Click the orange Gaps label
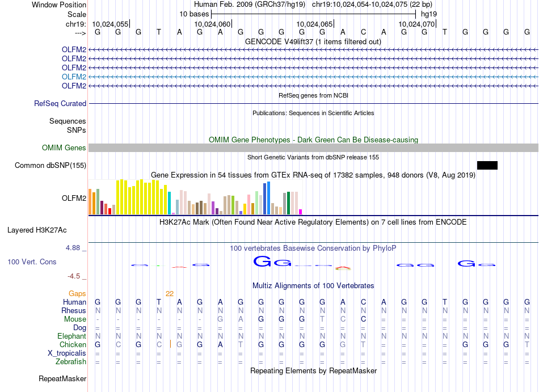 pos(77,293)
